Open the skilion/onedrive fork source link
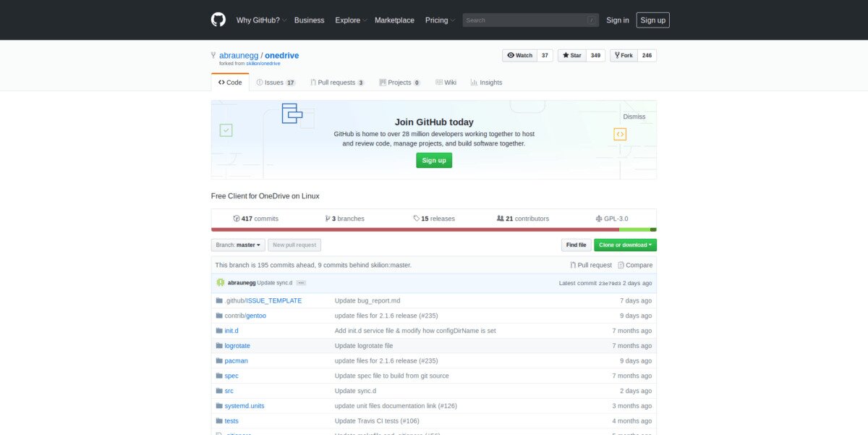Screen dimensions: 868x435 coord(263,64)
